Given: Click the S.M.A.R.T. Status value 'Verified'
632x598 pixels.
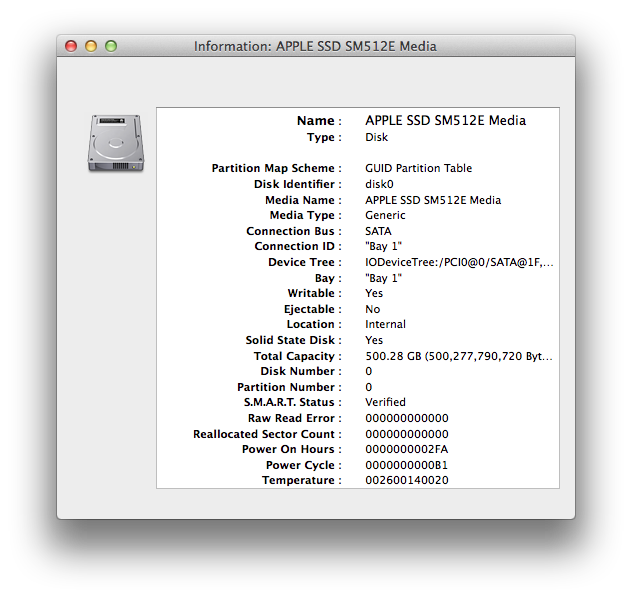Looking at the screenshot, I should pyautogui.click(x=385, y=403).
